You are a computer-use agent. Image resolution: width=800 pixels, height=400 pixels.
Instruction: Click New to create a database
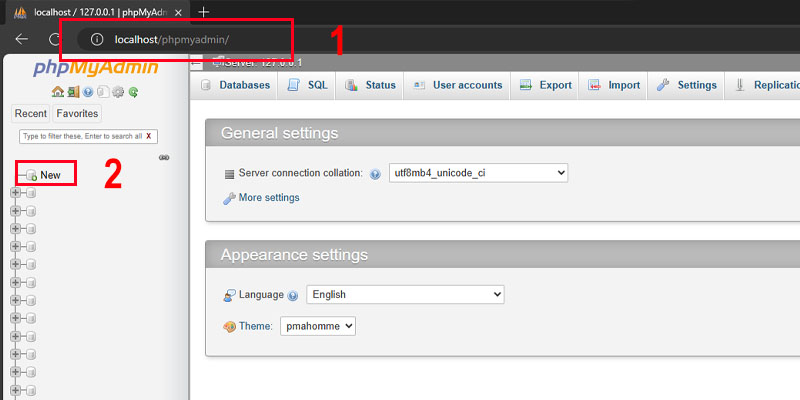click(x=50, y=175)
